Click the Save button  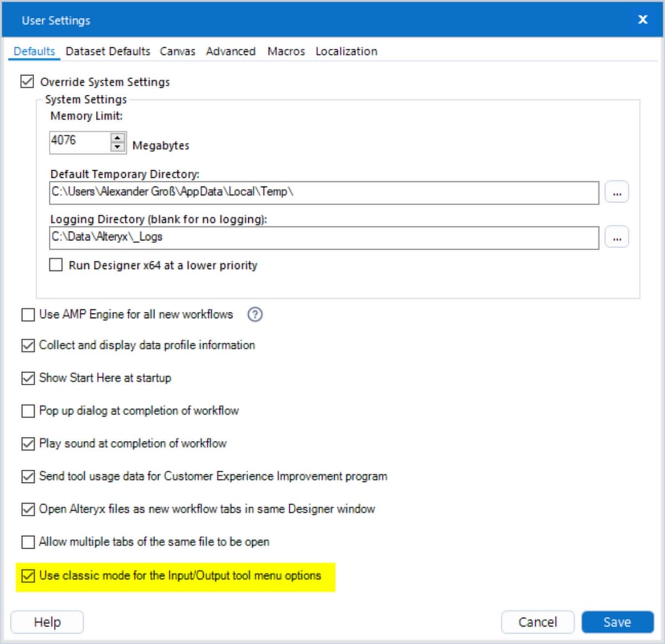pyautogui.click(x=617, y=622)
